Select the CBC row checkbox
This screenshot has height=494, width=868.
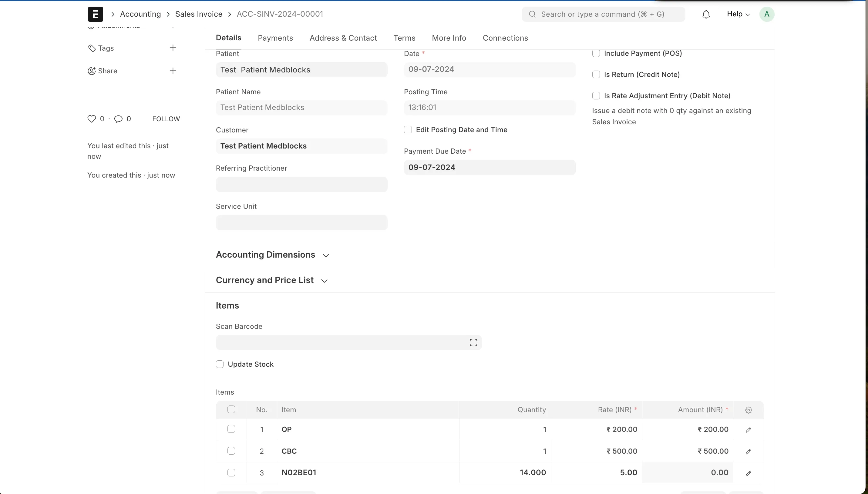coord(231,451)
